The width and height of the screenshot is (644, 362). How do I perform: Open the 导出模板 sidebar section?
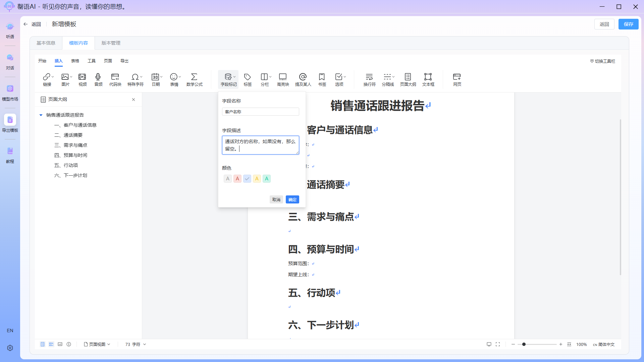pos(10,124)
